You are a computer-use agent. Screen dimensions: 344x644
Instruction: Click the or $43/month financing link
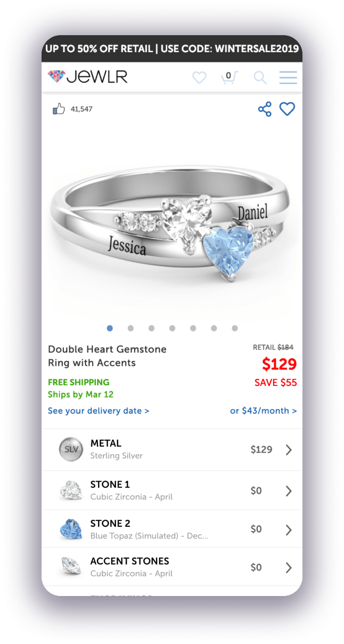(x=264, y=411)
